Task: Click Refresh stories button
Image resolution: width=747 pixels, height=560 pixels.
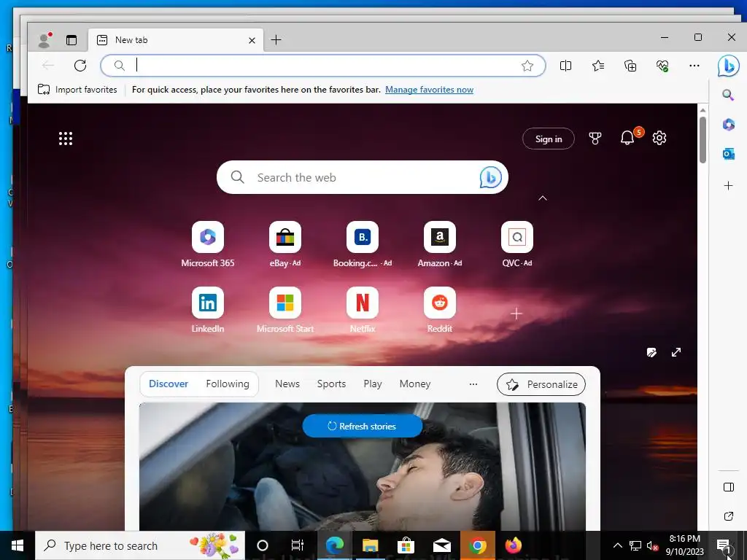Action: click(362, 426)
